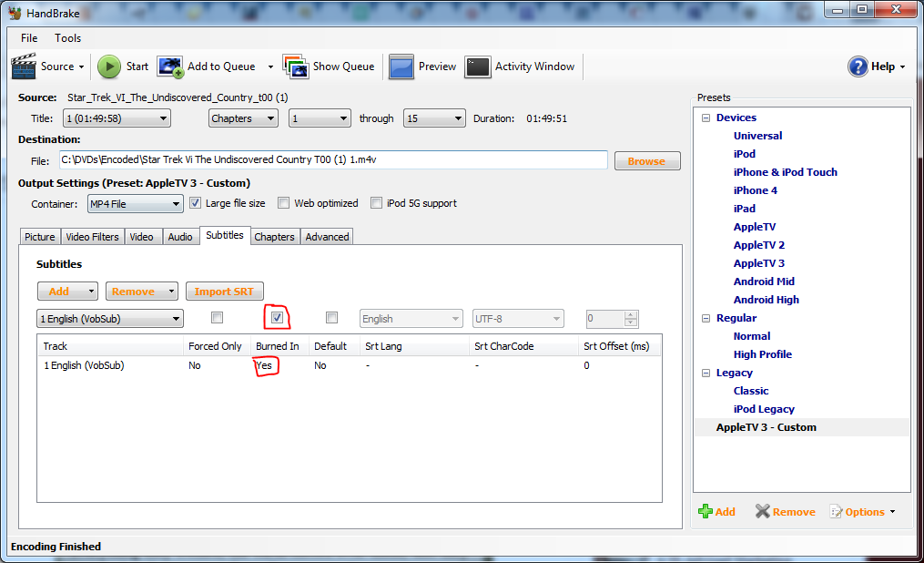The height and width of the screenshot is (563, 924).
Task: Enable iPod 5G support checkbox
Action: click(376, 203)
